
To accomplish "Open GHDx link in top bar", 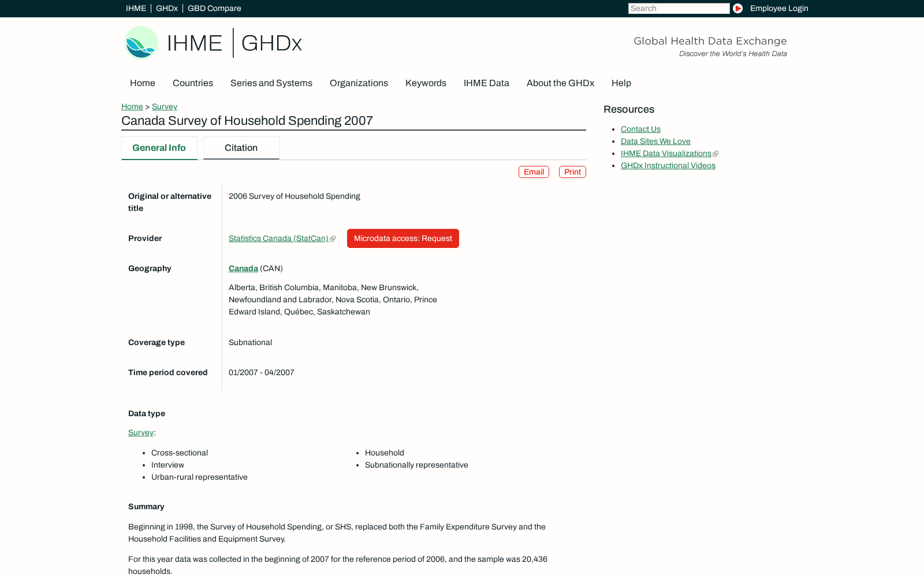I will coord(167,8).
